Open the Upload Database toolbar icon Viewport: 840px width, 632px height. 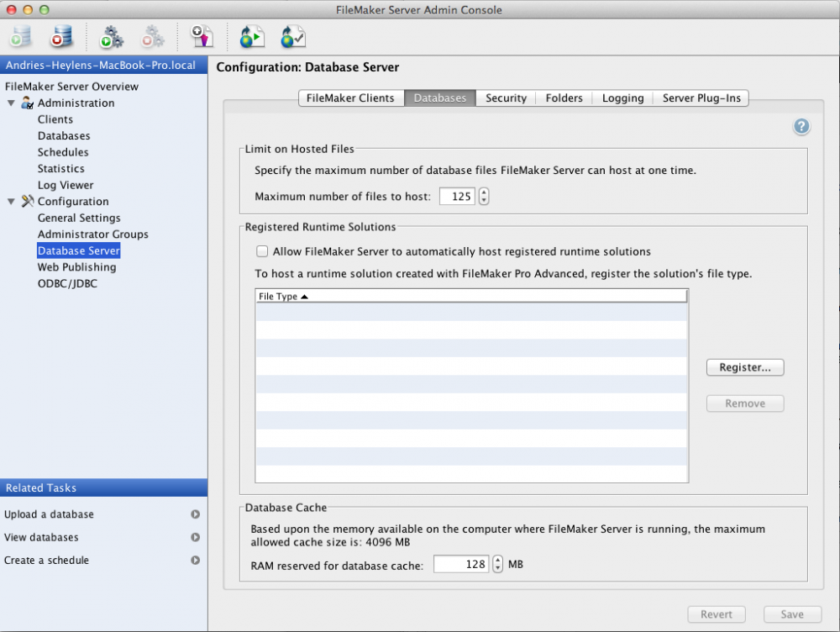pyautogui.click(x=201, y=37)
